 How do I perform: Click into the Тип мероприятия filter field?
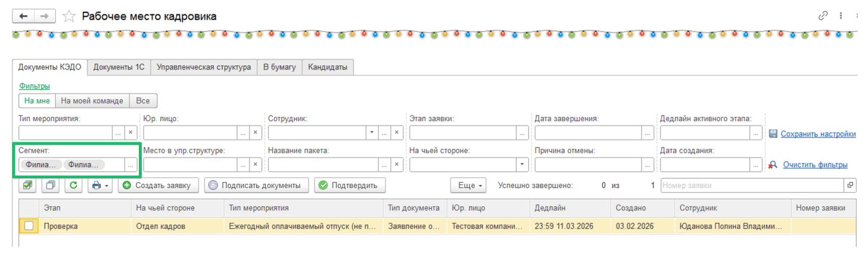[x=66, y=133]
